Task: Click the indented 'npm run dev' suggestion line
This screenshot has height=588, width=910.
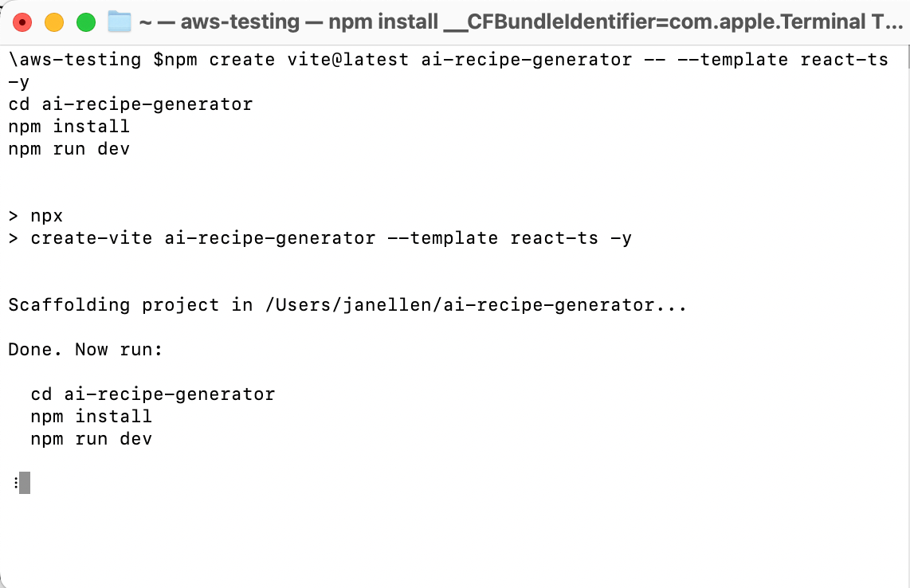Action: point(91,439)
